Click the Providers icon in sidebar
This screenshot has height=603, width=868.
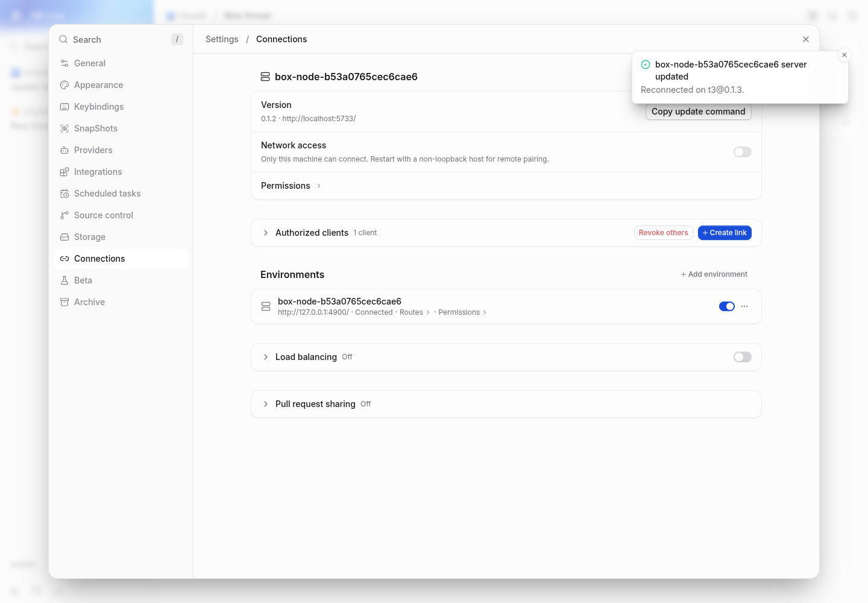pos(64,150)
